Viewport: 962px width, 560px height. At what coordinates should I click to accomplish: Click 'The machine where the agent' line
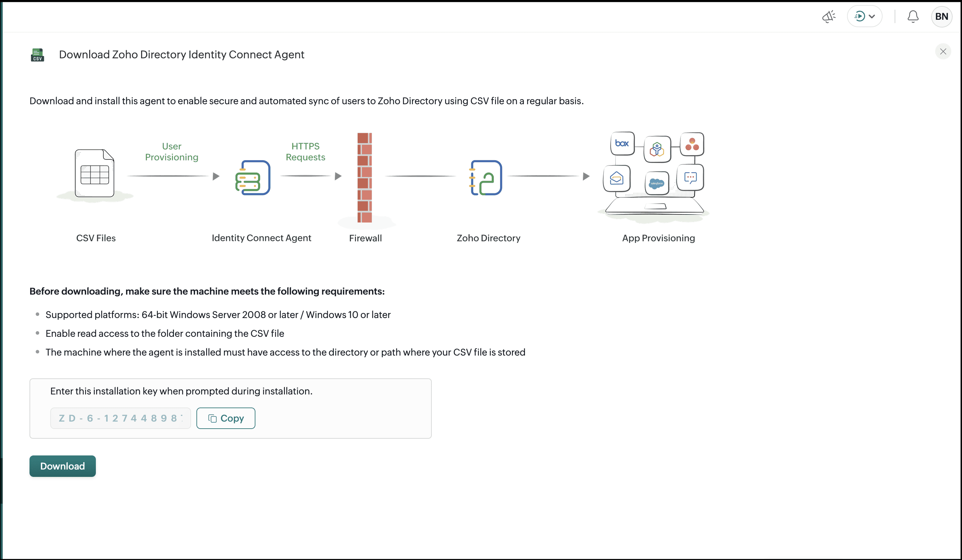(286, 352)
